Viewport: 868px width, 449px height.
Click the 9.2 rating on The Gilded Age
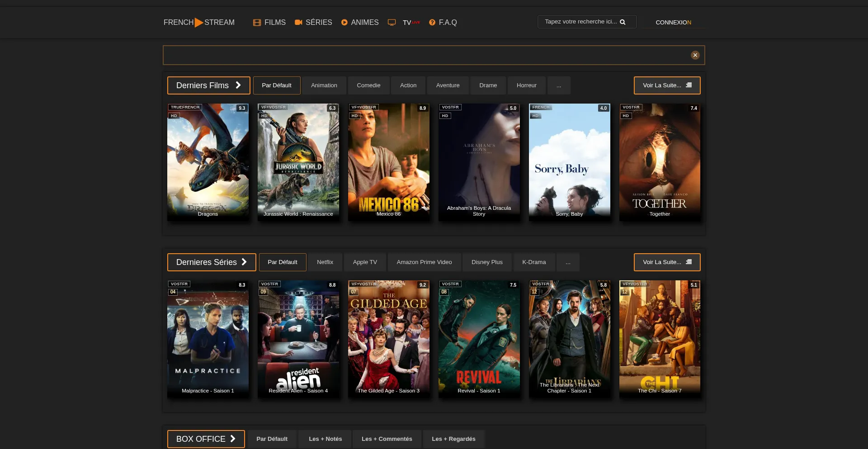pyautogui.click(x=423, y=285)
